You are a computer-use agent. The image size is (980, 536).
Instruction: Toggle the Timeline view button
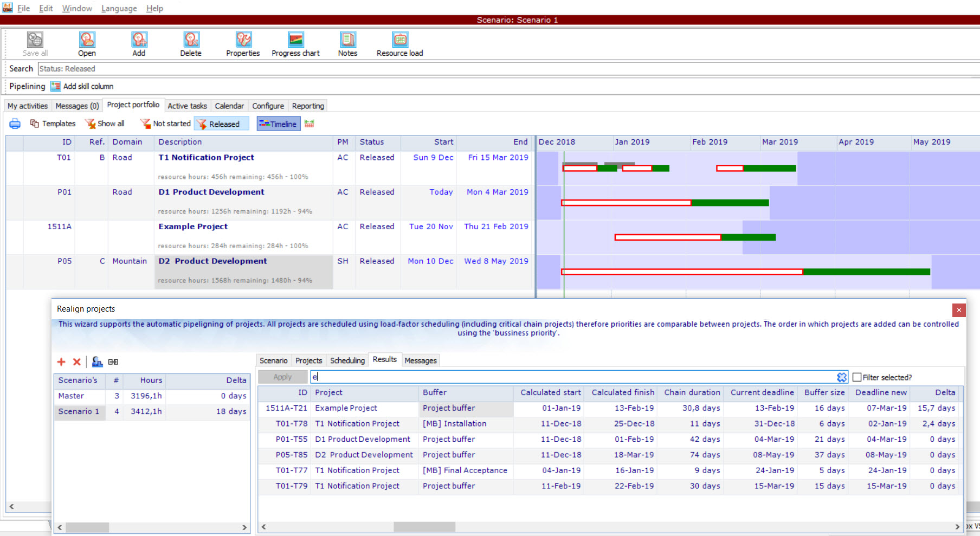[278, 124]
